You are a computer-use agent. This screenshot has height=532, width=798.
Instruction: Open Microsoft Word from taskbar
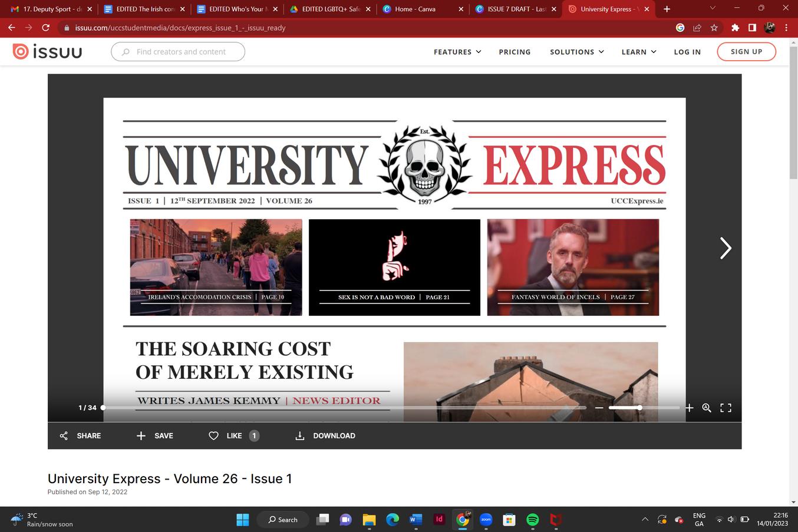click(416, 519)
